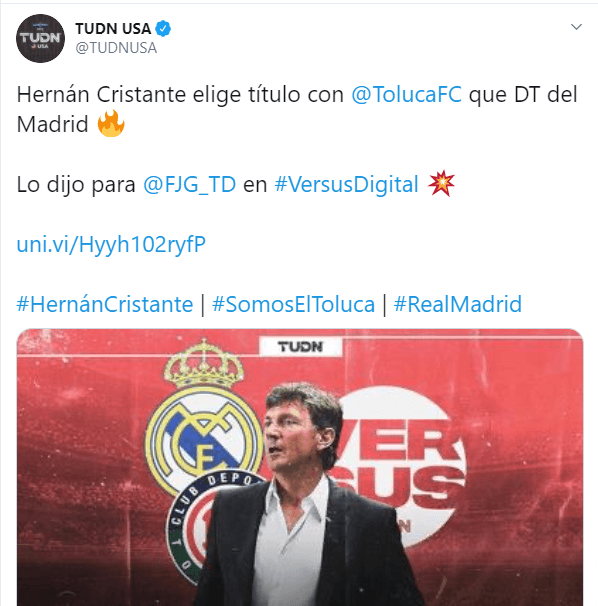Open the #RealMadrid hashtag

[x=458, y=304]
